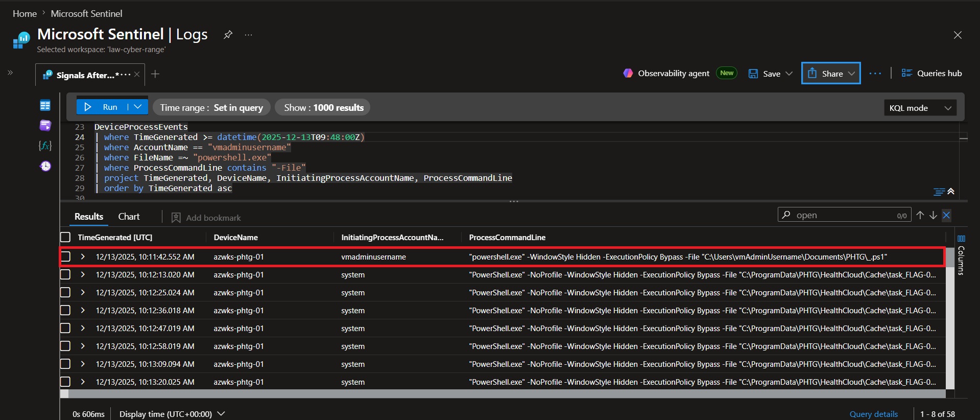Go to next search match arrow

(x=933, y=215)
